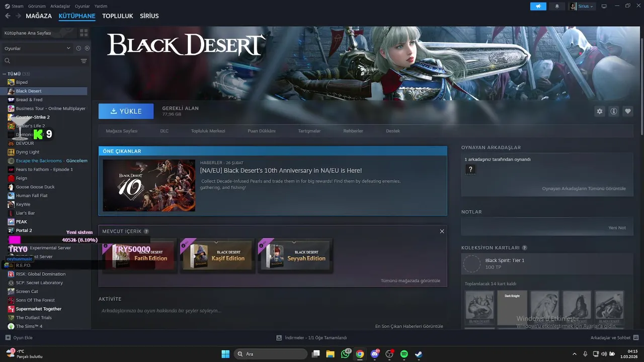Go back with the left arrow

8,16
